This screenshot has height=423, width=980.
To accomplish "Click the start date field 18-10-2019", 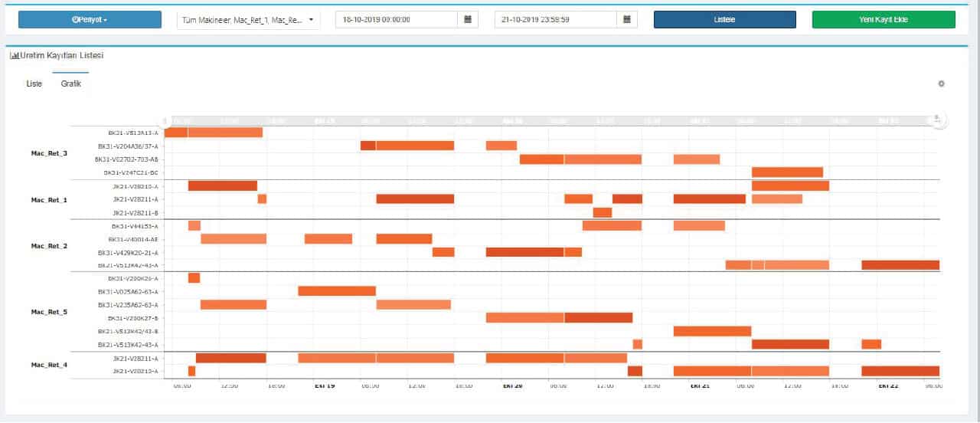I will point(396,20).
